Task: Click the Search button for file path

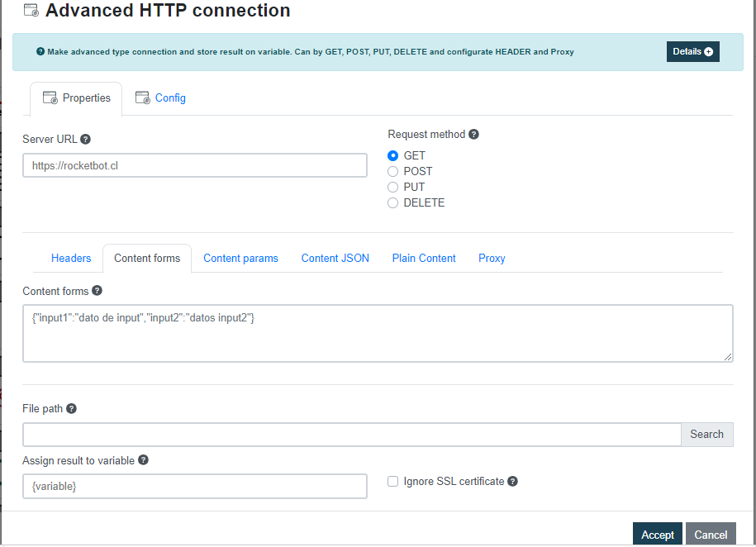Action: click(x=706, y=434)
